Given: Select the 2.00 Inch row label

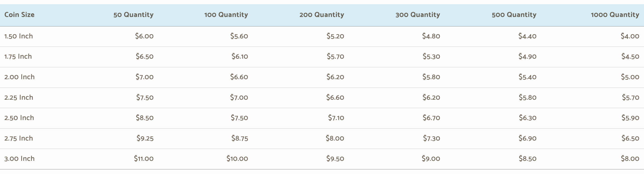Looking at the screenshot, I should (x=19, y=77).
